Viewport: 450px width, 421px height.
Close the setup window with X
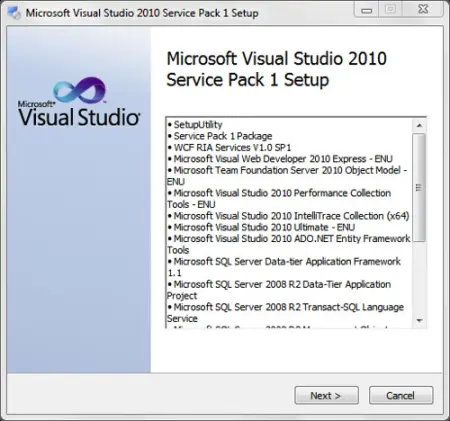tap(423, 9)
